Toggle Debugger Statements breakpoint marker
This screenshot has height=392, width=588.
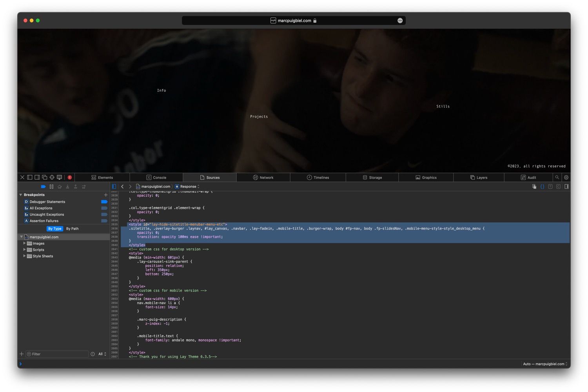[104, 202]
